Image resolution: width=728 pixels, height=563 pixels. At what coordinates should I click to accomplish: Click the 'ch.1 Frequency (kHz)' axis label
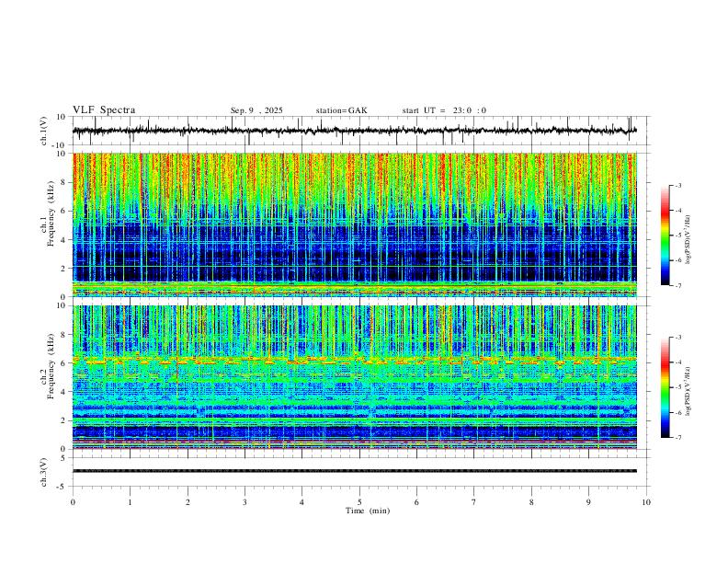click(48, 213)
